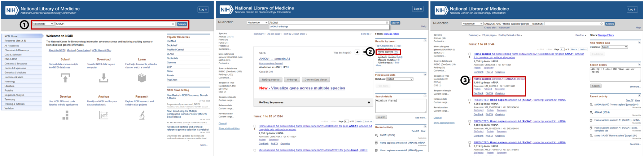Viewport: 644px width, 157px height.
Task: Click the Research microscope icon on NCBI home
Action: (x=142, y=115)
